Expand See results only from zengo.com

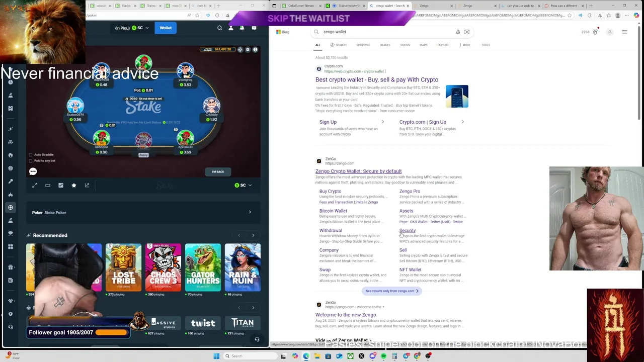[x=392, y=291]
